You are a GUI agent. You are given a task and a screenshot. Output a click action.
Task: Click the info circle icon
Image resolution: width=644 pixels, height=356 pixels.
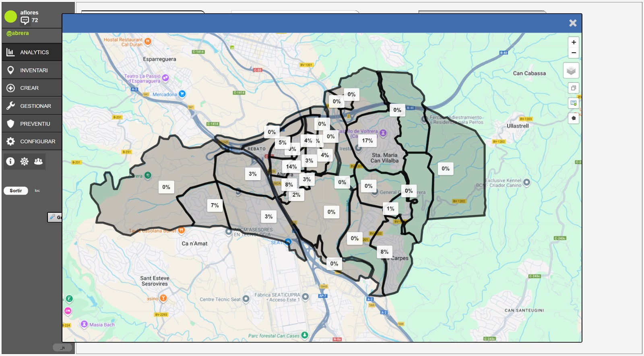(x=10, y=161)
